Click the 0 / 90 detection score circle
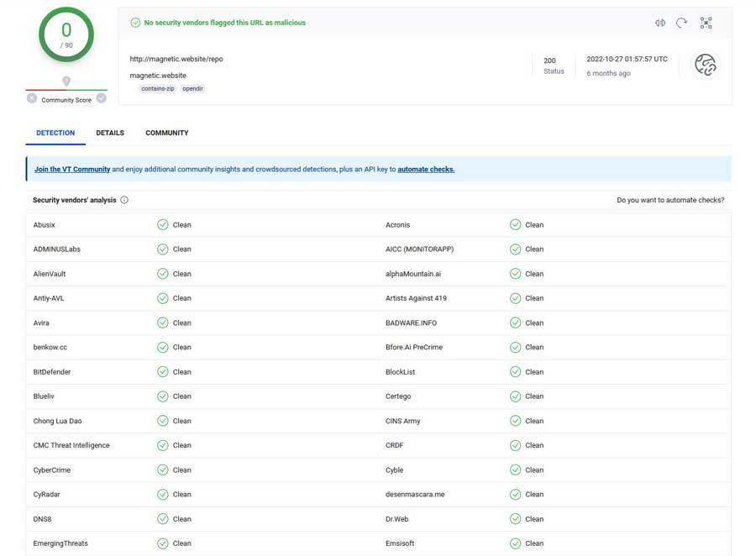 66,34
